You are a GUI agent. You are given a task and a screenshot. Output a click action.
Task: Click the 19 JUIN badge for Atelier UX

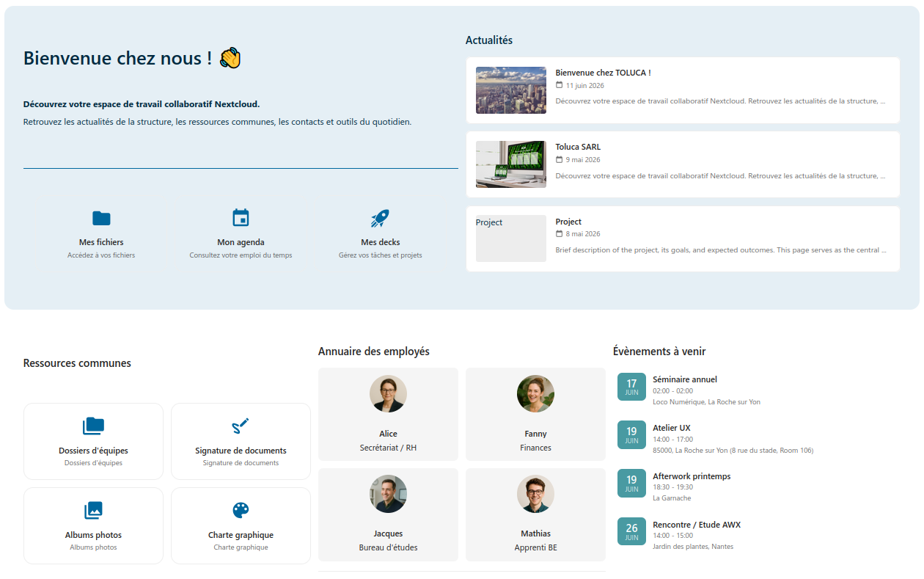(x=631, y=434)
